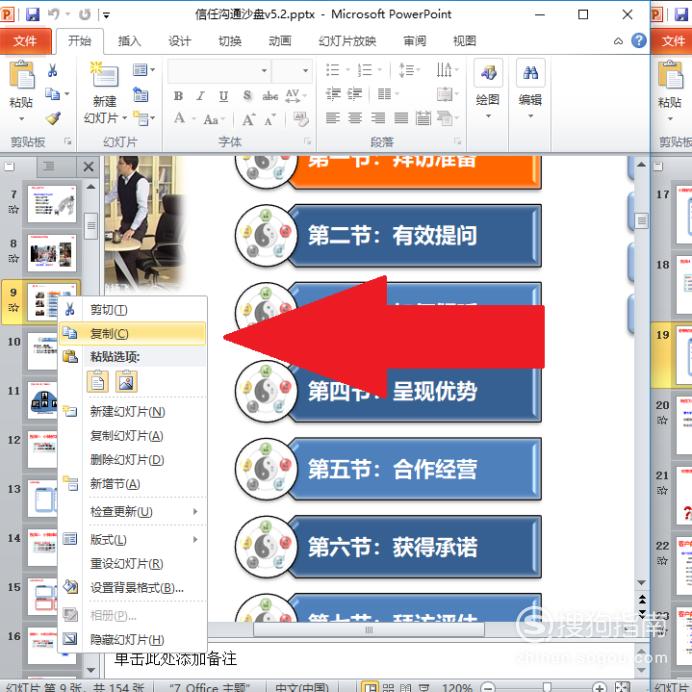Open the Editing binoculars button
The image size is (692, 692).
[530, 88]
